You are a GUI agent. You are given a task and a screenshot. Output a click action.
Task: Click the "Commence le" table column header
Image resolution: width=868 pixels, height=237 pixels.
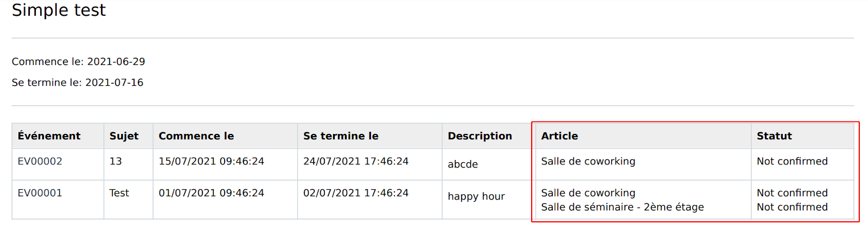point(196,136)
